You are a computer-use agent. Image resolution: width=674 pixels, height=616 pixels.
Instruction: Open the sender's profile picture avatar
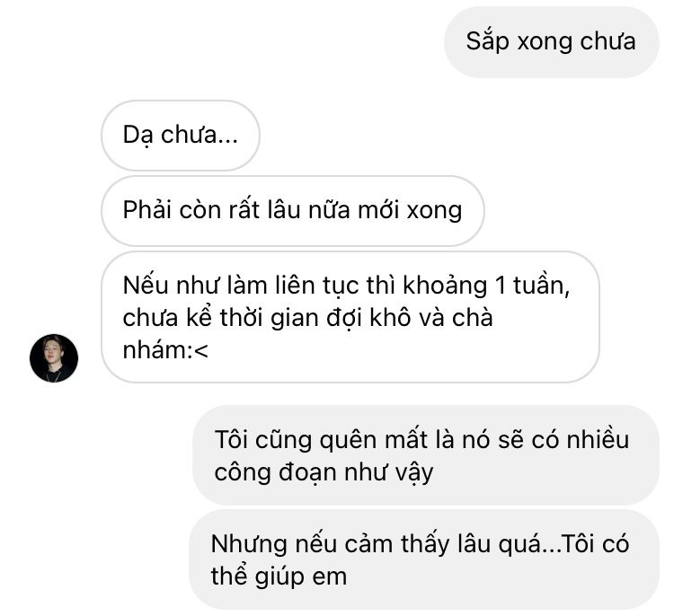click(54, 357)
